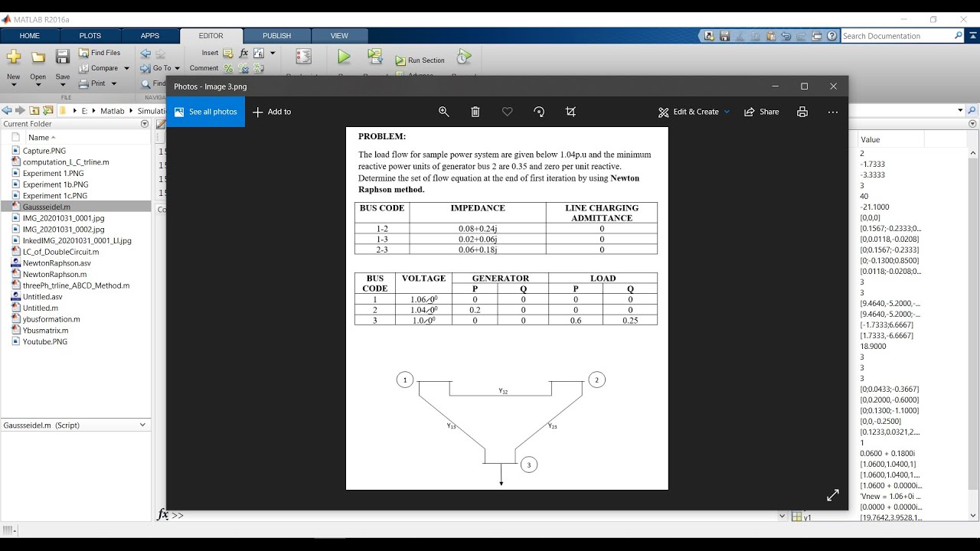Expand the Go To dropdown arrow
This screenshot has height=551, width=980.
178,68
